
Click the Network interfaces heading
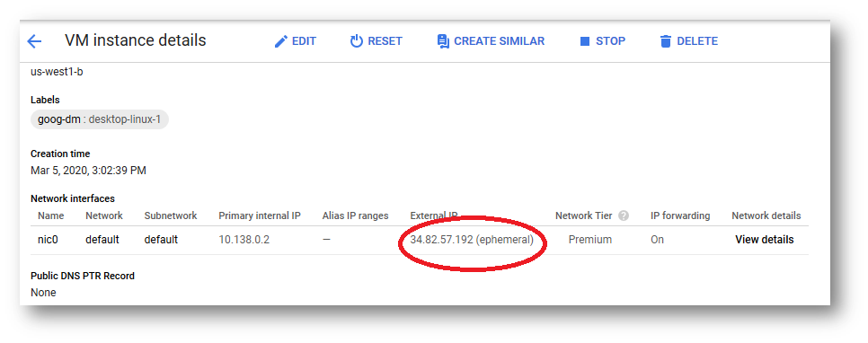[x=73, y=198]
